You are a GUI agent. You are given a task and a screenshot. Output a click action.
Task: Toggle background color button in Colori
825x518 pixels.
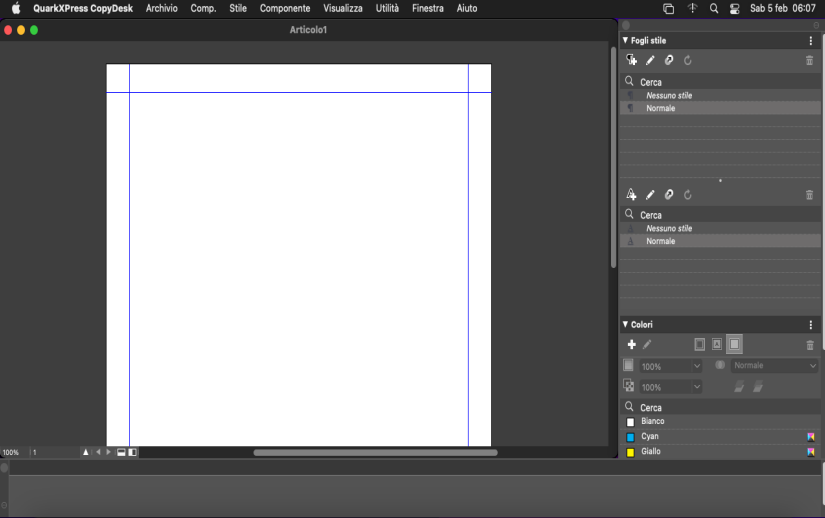[x=735, y=344]
